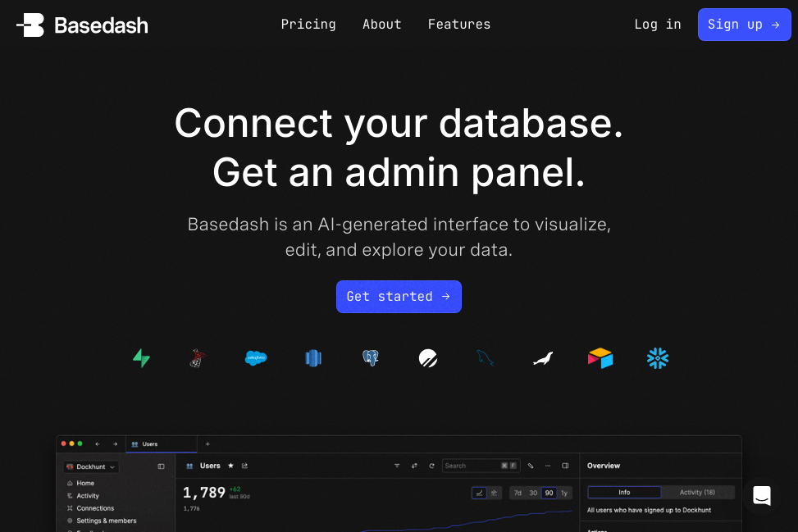Click the Log in link
798x532 pixels.
(658, 25)
